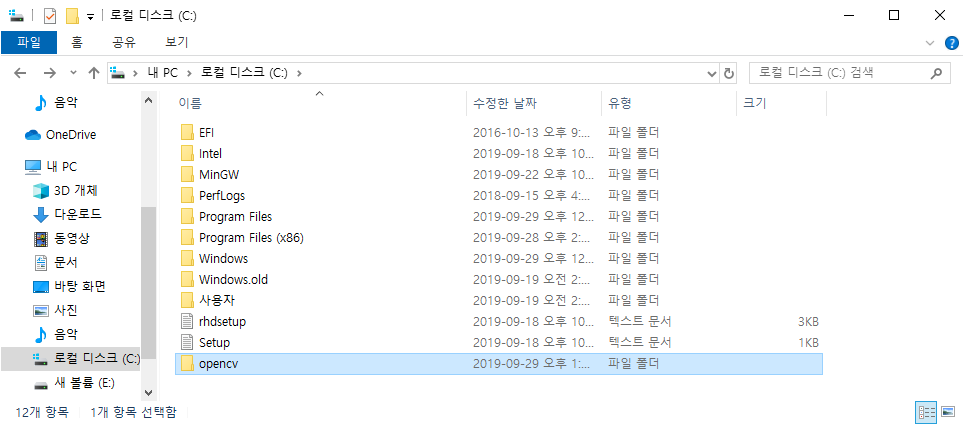964x425 pixels.
Task: Go back with the left arrow button
Action: click(20, 73)
